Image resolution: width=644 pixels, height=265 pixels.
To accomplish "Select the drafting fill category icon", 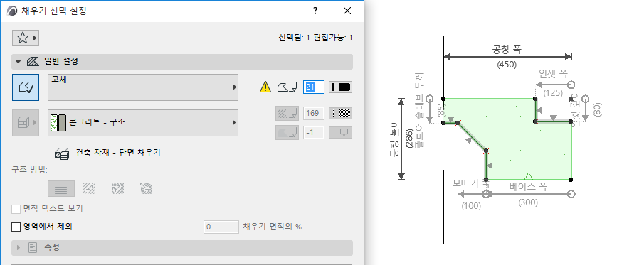I will (26, 87).
